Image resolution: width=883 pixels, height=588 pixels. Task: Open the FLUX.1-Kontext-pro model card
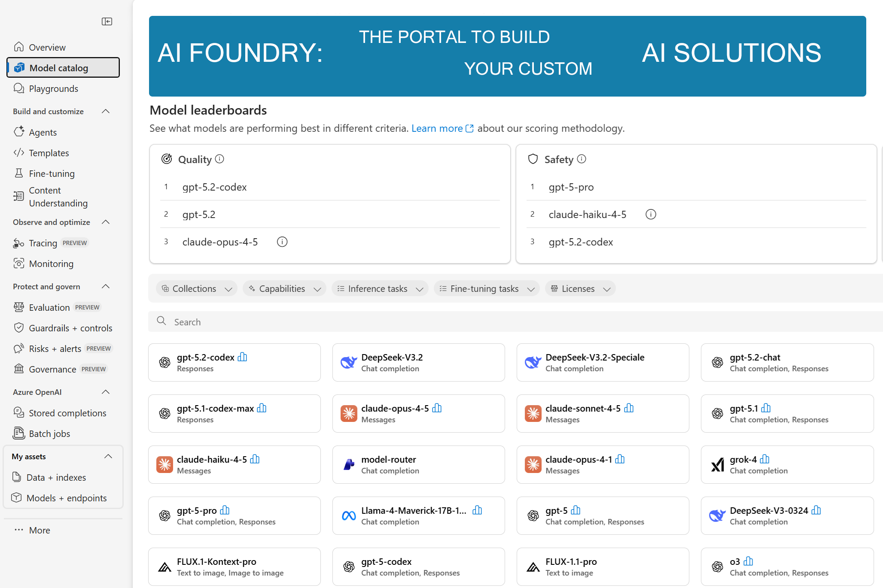[234, 567]
